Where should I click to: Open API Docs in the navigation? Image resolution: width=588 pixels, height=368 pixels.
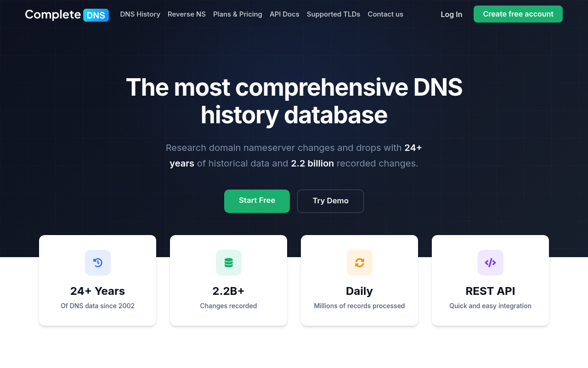(284, 14)
